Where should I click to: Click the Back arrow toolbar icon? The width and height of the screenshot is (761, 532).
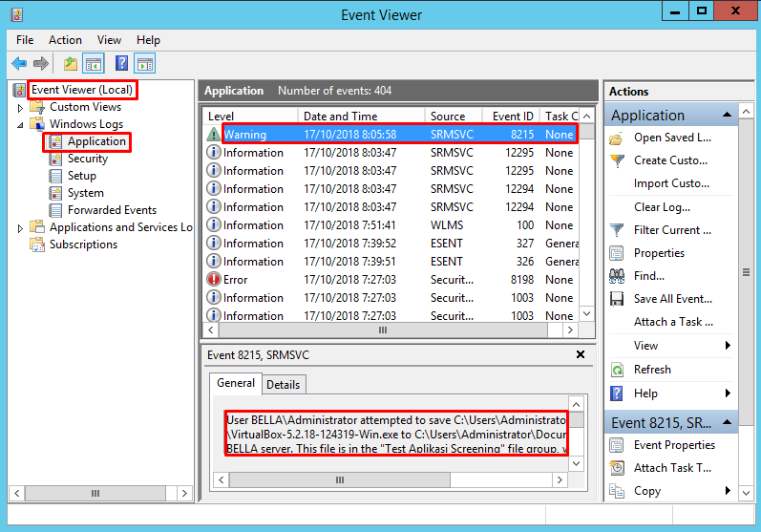coord(19,64)
